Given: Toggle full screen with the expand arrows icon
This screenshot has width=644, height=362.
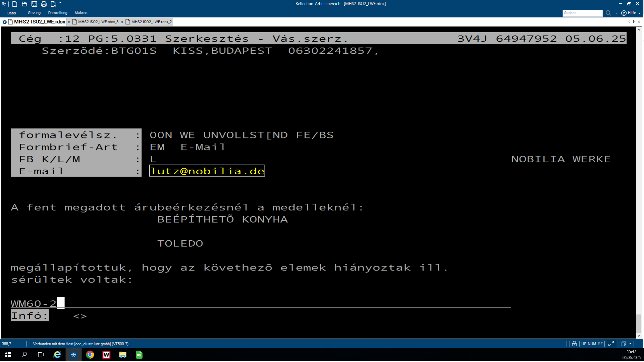Looking at the screenshot, I should (x=611, y=344).
